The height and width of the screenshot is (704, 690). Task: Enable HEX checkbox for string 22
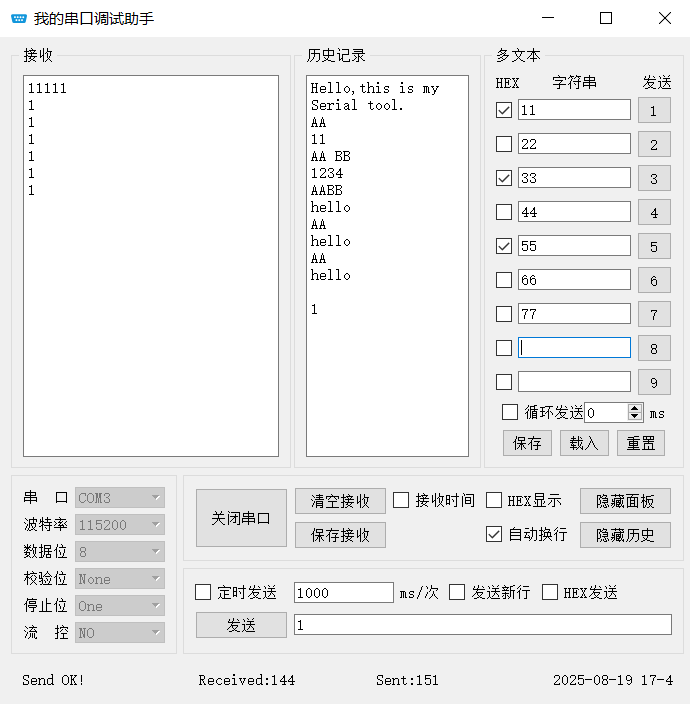coord(504,144)
